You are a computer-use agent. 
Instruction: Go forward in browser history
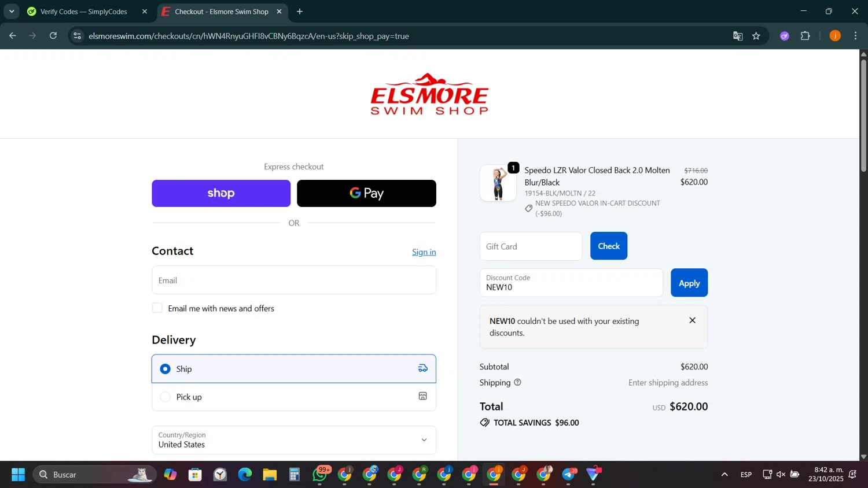33,36
